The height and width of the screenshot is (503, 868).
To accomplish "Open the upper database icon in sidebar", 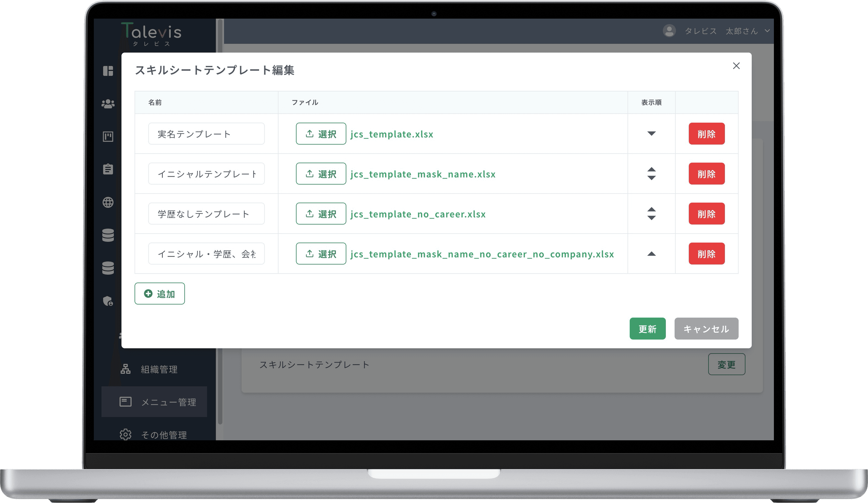I will point(108,235).
